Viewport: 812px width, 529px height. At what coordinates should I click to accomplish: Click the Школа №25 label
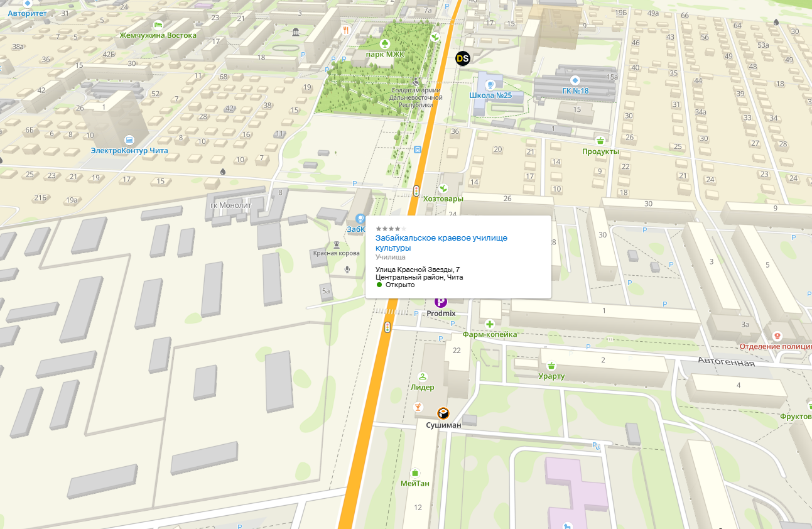491,95
